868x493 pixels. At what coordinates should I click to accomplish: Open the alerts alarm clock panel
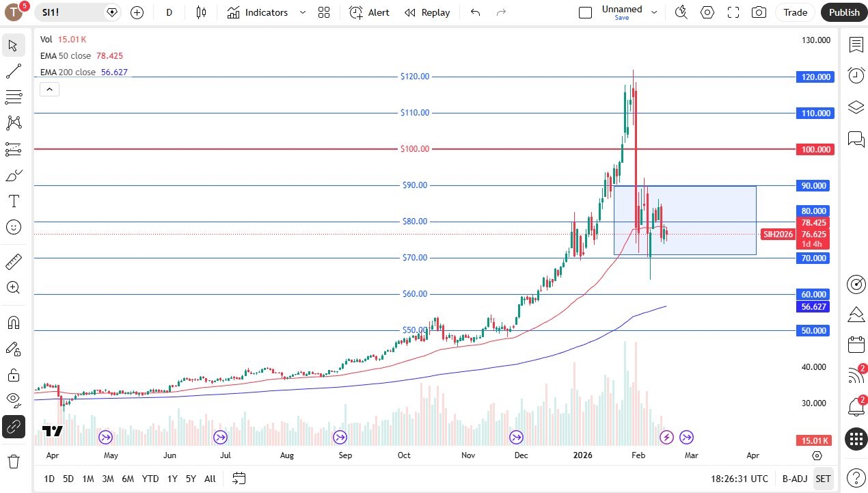(856, 75)
